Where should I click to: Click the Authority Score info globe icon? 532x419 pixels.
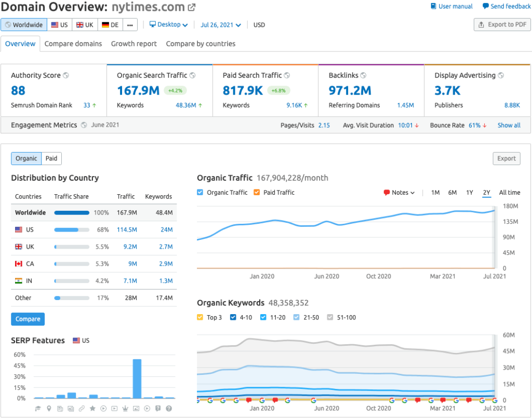pos(66,75)
